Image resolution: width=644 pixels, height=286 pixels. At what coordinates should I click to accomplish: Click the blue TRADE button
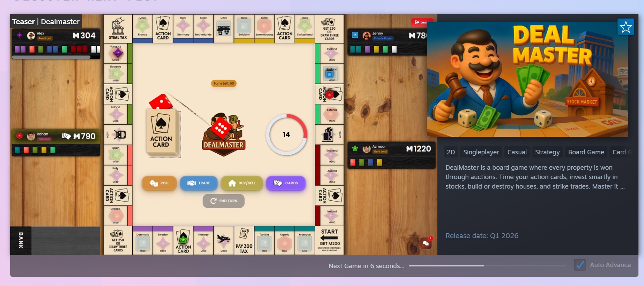pyautogui.click(x=199, y=183)
